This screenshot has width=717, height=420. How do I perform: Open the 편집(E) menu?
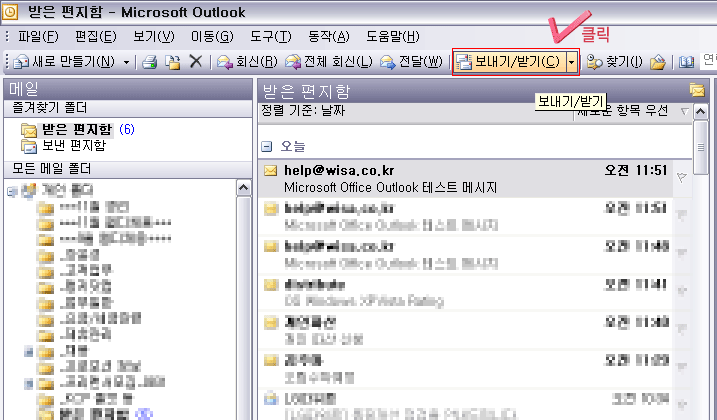point(96,36)
